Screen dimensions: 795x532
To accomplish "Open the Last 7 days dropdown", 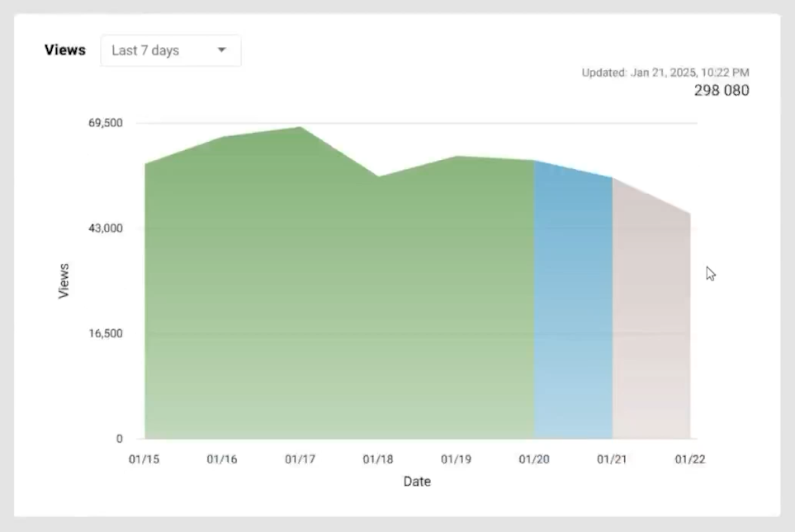I will [170, 50].
